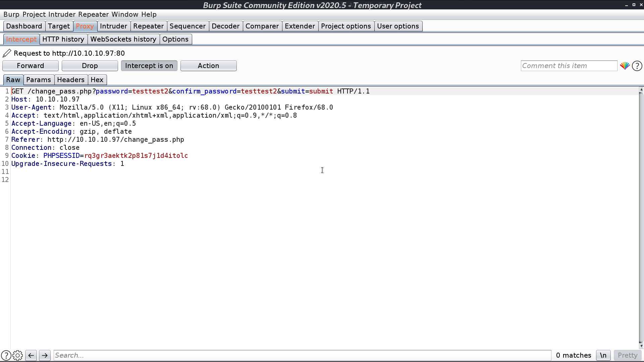644x362 pixels.
Task: Click the confirm_password parameter name
Action: coord(205,91)
